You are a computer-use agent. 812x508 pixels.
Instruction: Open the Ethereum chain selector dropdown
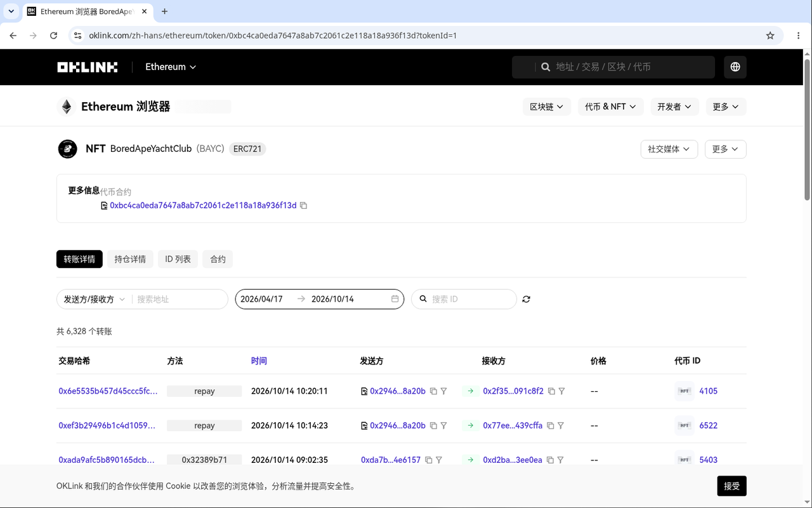click(171, 67)
